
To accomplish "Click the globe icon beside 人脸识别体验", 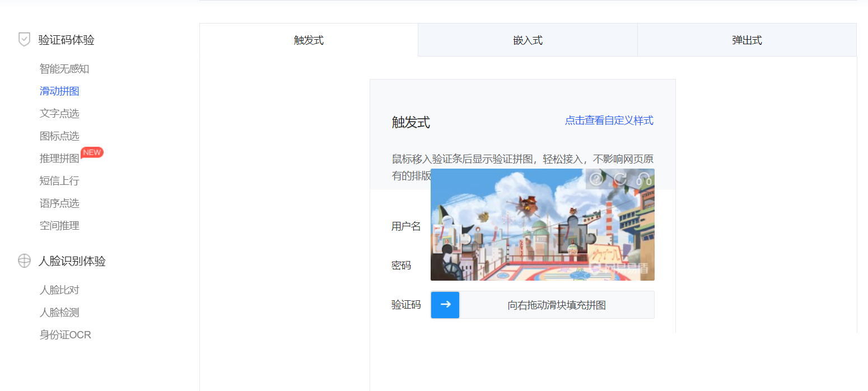I will tap(24, 261).
